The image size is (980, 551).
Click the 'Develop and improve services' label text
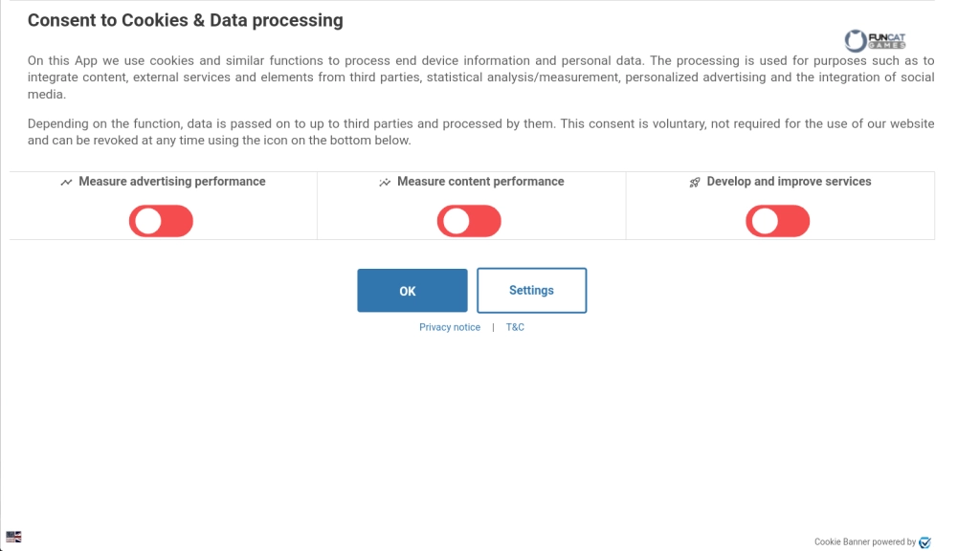(x=789, y=181)
